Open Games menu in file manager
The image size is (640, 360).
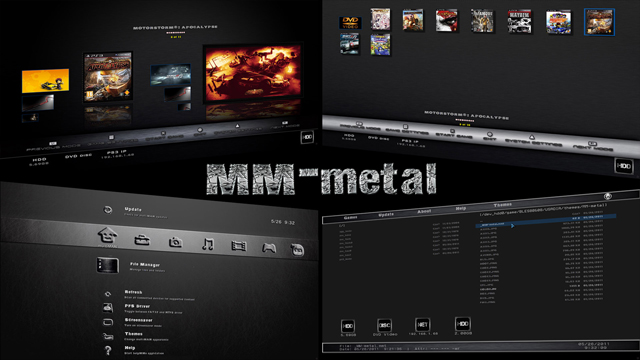[351, 218]
